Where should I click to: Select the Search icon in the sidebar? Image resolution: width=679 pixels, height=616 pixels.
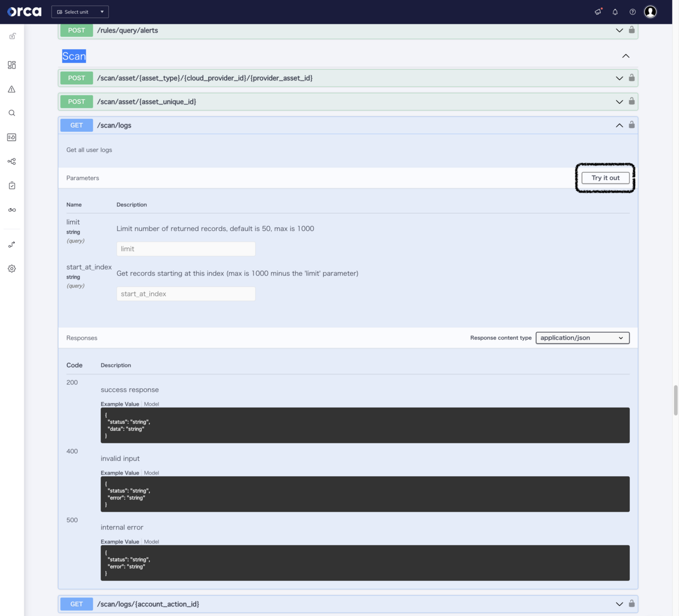[x=11, y=113]
